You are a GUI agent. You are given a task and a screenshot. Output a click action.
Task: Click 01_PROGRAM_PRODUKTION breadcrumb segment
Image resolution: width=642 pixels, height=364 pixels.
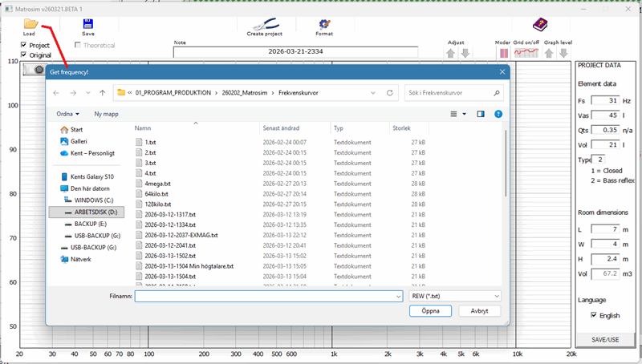173,93
